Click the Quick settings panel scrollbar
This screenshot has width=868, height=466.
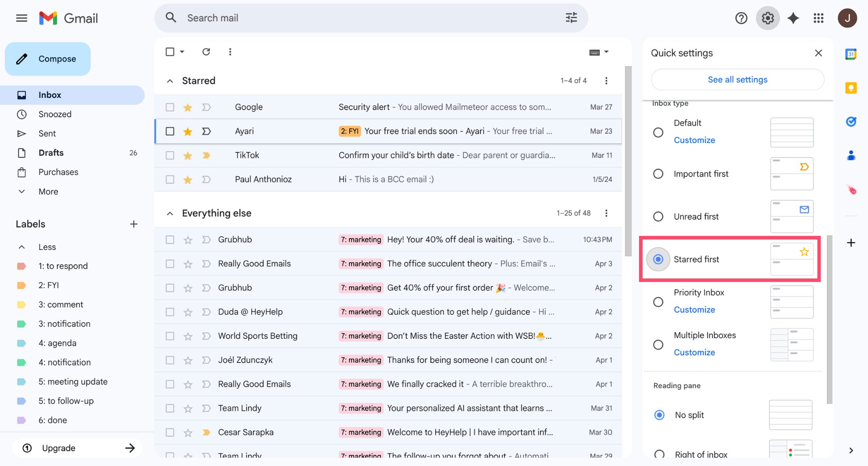pos(830,319)
